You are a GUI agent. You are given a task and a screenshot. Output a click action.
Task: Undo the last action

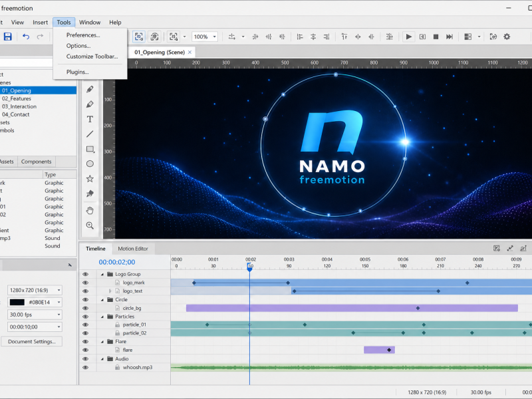[x=26, y=37]
